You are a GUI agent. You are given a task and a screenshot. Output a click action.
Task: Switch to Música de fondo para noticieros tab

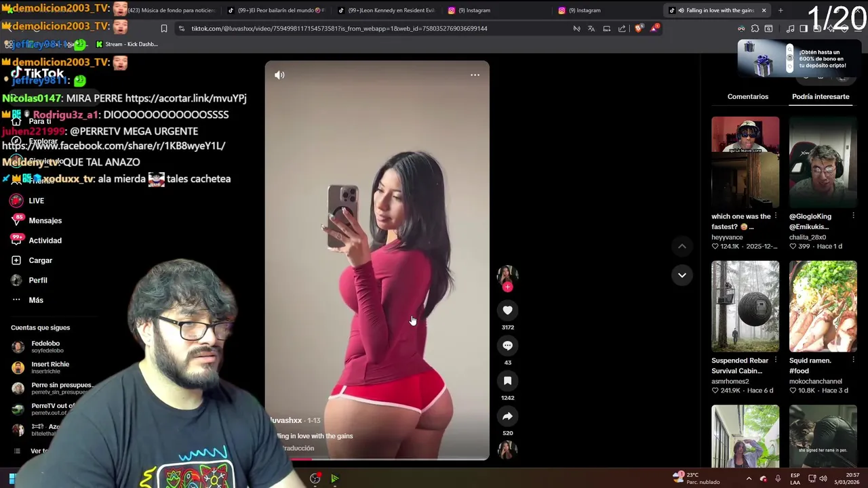(x=171, y=10)
